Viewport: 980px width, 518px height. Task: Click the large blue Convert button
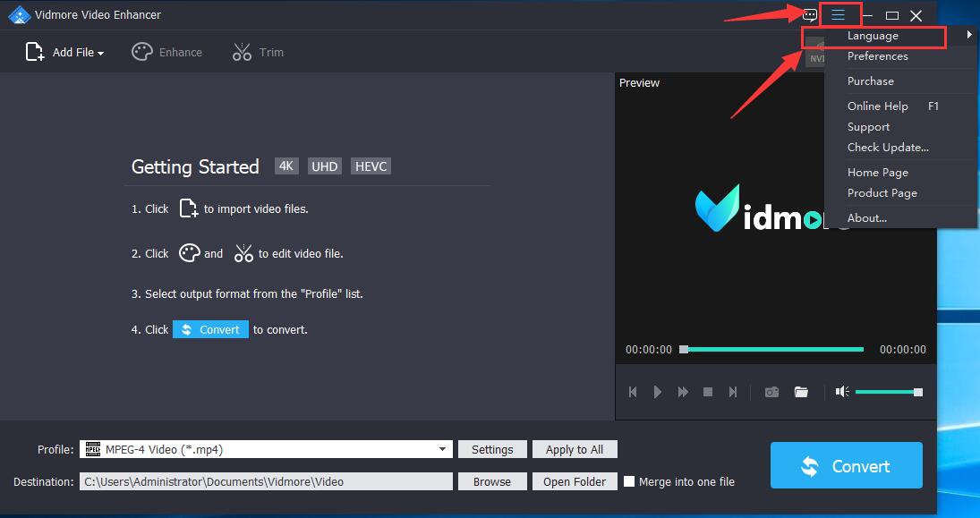pyautogui.click(x=847, y=465)
